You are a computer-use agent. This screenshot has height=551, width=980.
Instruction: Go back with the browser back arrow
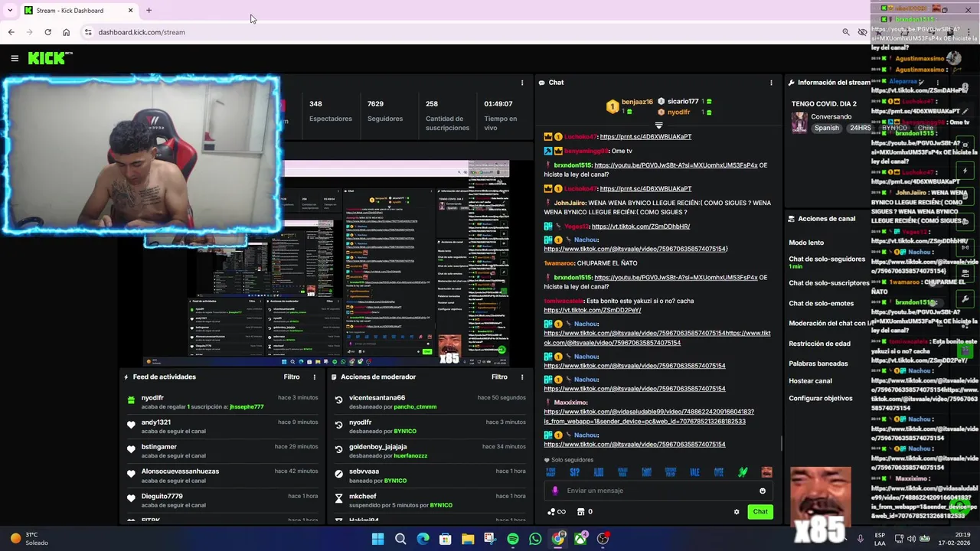[x=11, y=32]
